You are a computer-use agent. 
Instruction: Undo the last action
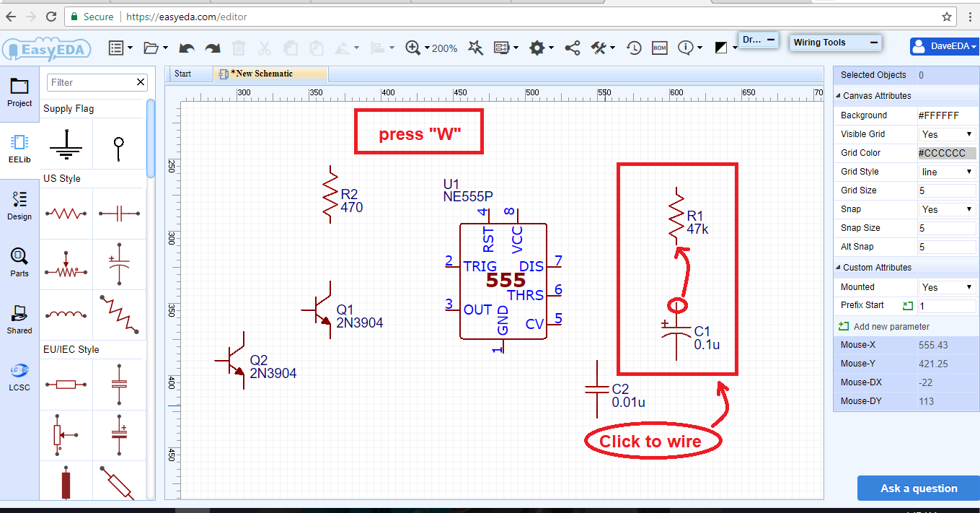click(x=187, y=46)
